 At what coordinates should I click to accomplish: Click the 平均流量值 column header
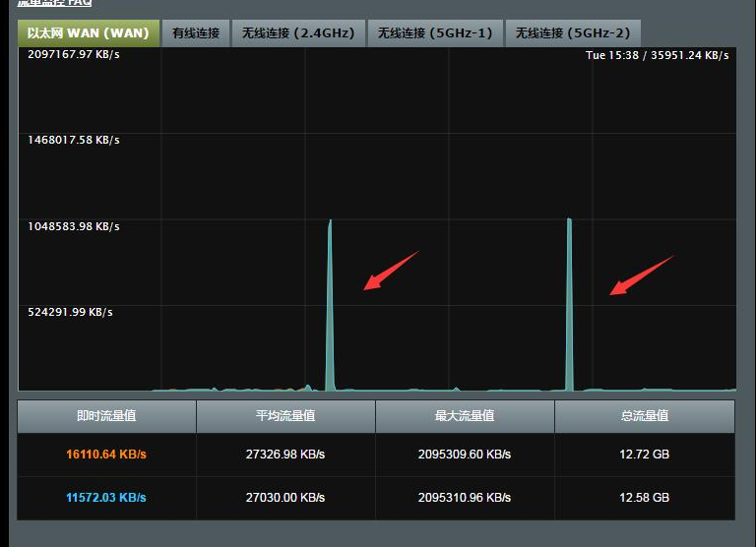click(x=285, y=416)
